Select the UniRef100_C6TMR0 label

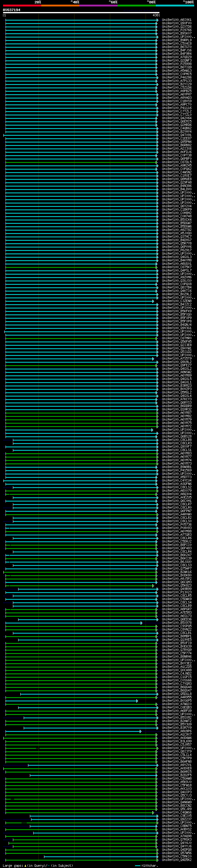[176, 338]
